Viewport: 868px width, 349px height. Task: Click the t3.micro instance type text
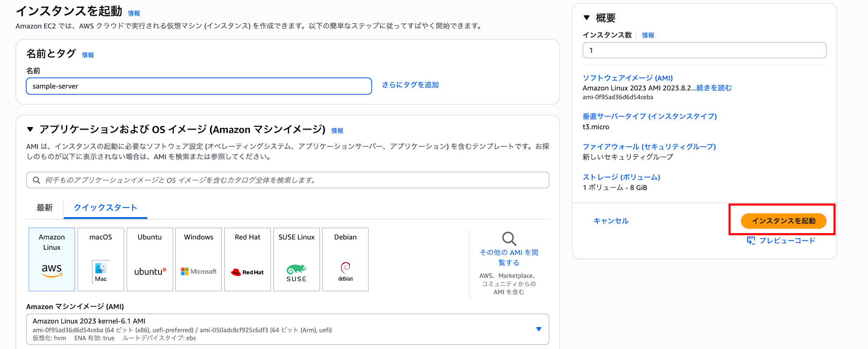point(596,127)
